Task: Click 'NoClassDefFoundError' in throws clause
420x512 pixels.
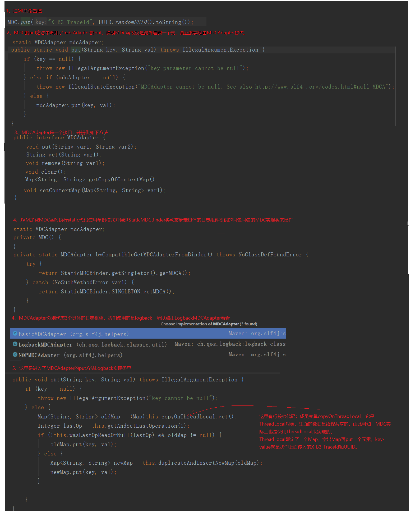Action: [x=270, y=255]
